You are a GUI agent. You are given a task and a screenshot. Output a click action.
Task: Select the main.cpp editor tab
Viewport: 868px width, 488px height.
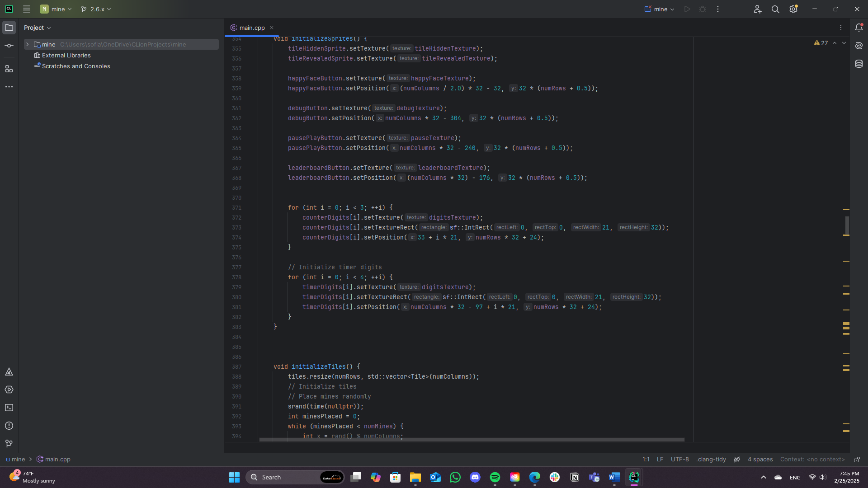coord(252,28)
